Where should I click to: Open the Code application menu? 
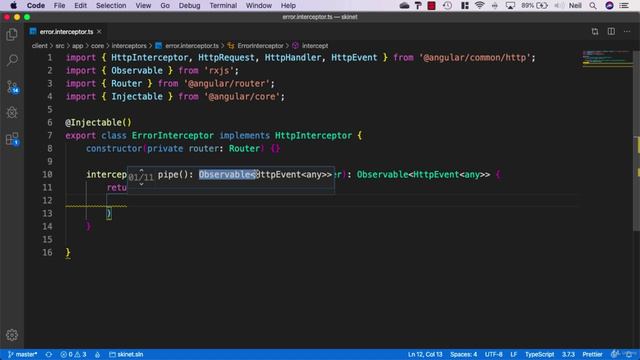[x=36, y=5]
